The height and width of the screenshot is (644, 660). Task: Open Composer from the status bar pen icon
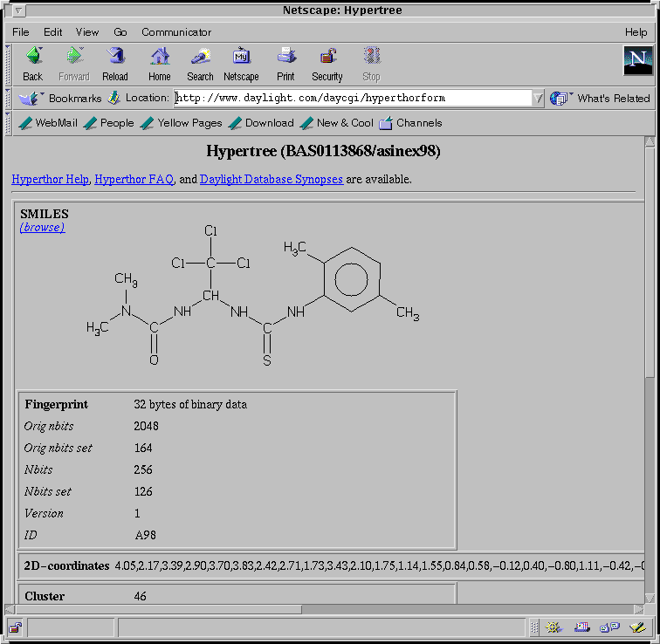point(637,627)
